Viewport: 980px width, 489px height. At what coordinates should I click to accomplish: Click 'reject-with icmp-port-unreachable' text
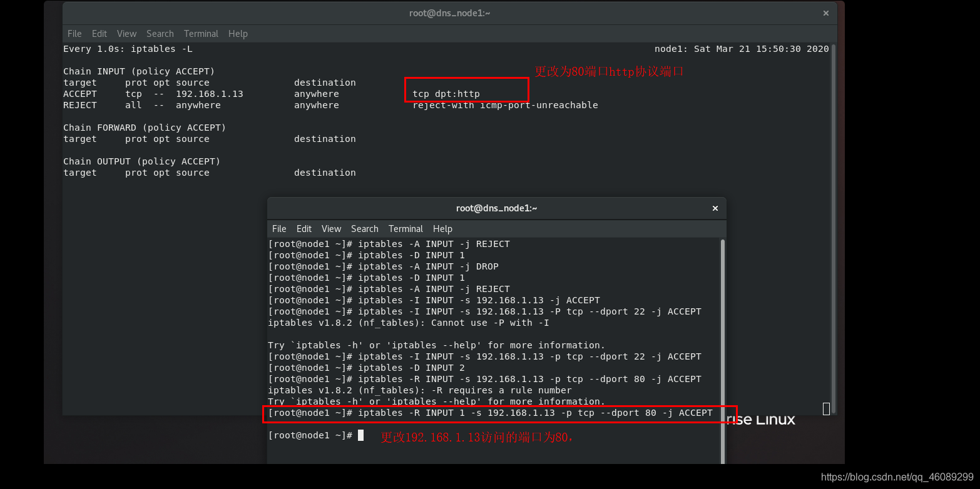click(x=505, y=105)
